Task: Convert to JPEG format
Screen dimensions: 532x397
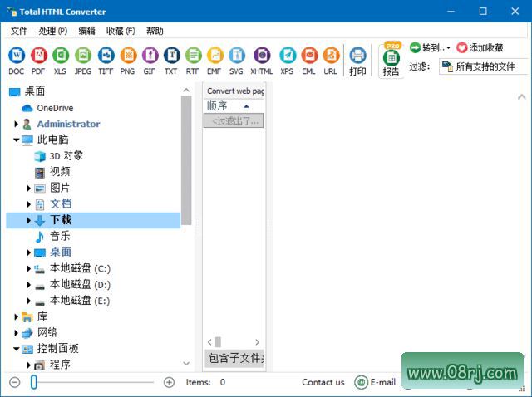Action: tap(83, 61)
